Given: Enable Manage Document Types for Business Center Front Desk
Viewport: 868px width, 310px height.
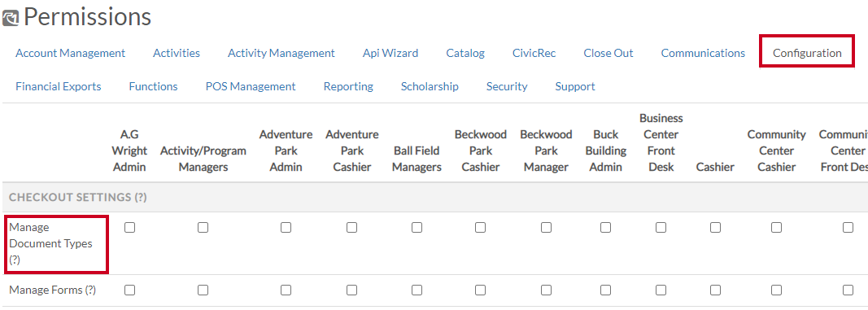Looking at the screenshot, I should (x=661, y=228).
